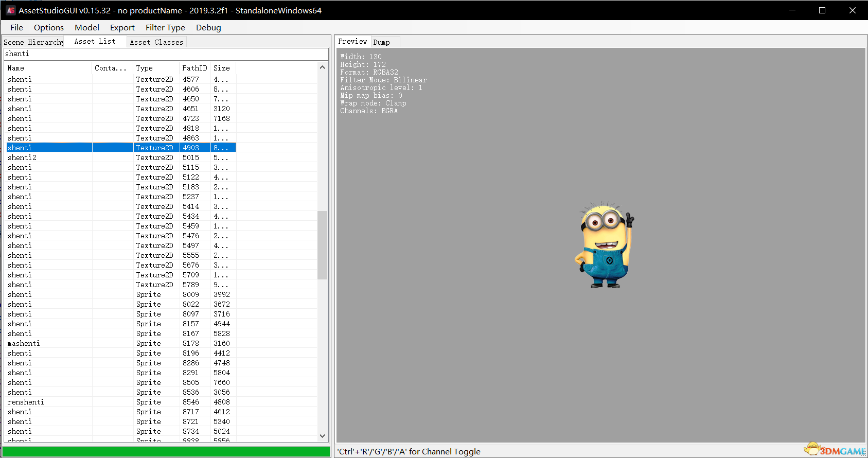
Task: Sort by the Type column header
Action: (156, 68)
